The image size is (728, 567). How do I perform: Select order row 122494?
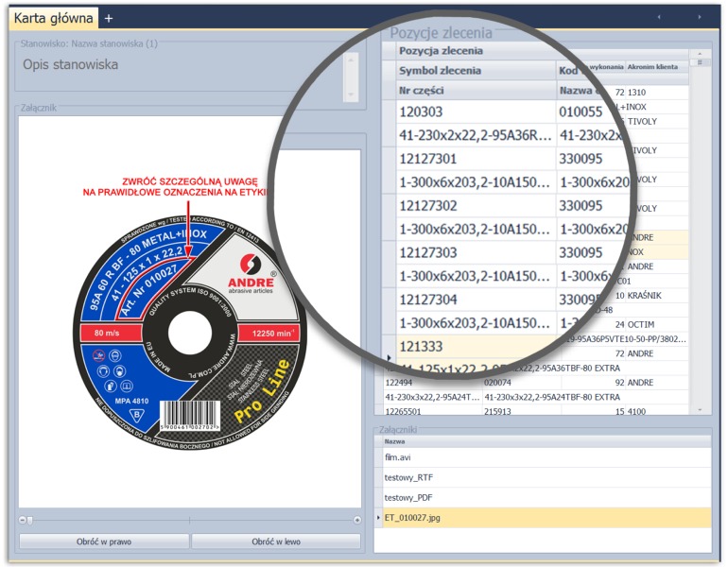pos(433,383)
